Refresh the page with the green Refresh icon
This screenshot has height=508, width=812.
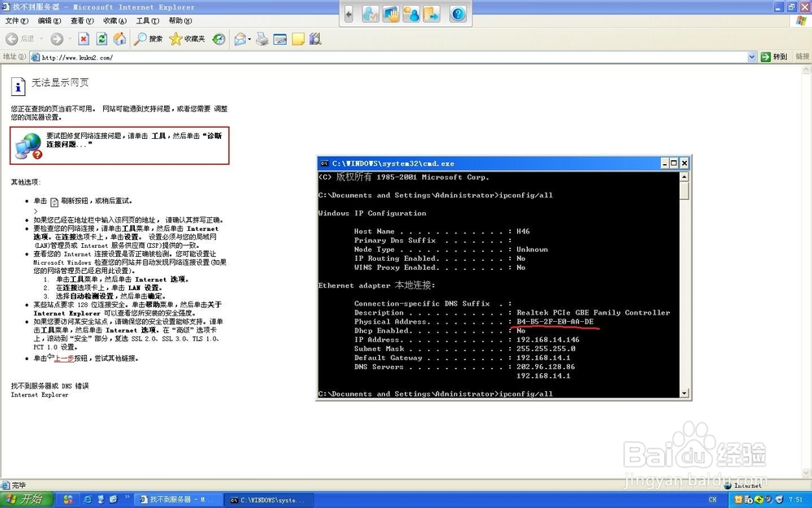click(102, 39)
